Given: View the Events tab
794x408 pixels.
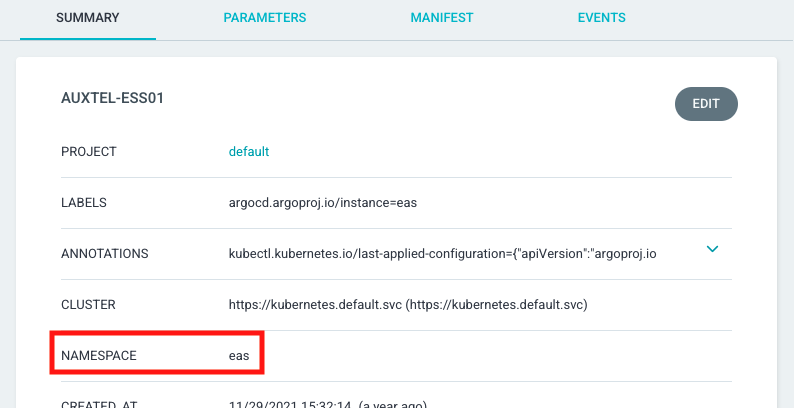Looking at the screenshot, I should point(601,18).
